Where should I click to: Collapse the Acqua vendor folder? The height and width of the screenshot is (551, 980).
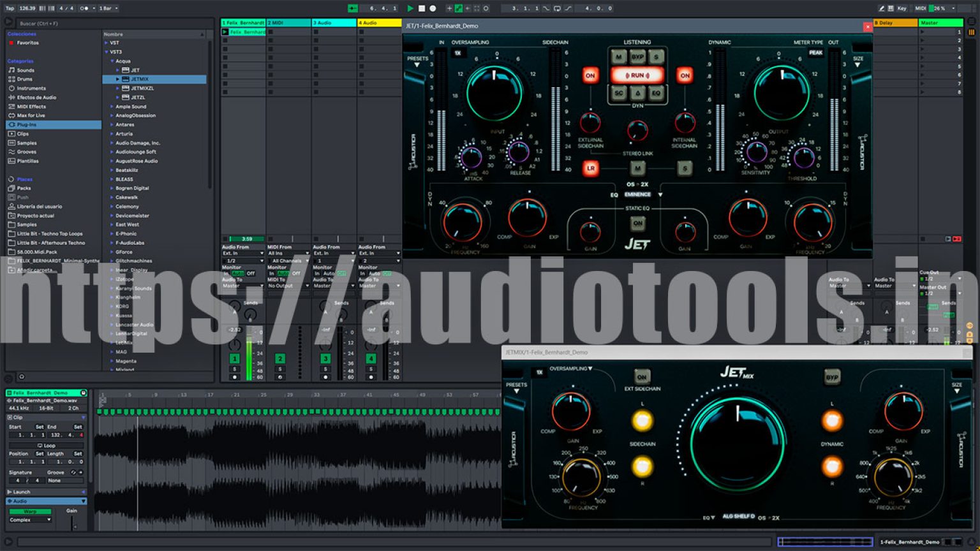point(112,61)
